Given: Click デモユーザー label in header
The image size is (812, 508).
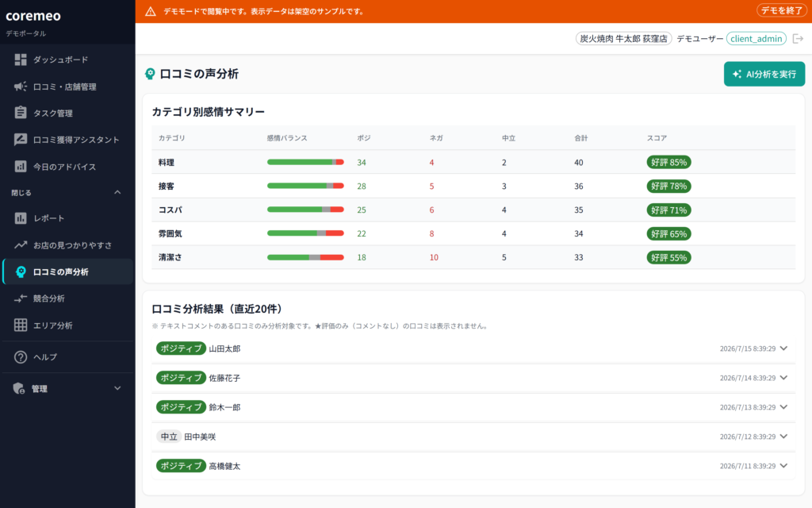Looking at the screenshot, I should (699, 39).
